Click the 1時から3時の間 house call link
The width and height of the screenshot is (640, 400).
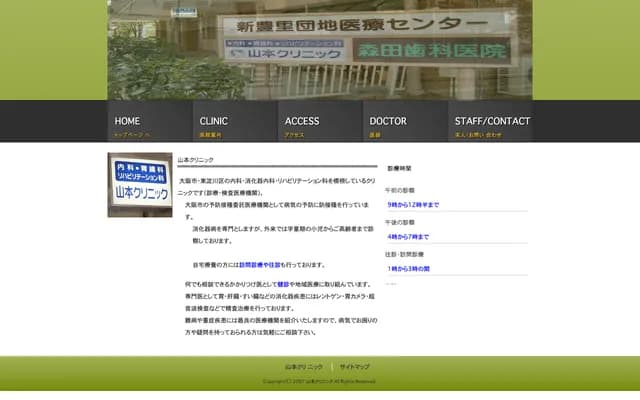point(409,269)
